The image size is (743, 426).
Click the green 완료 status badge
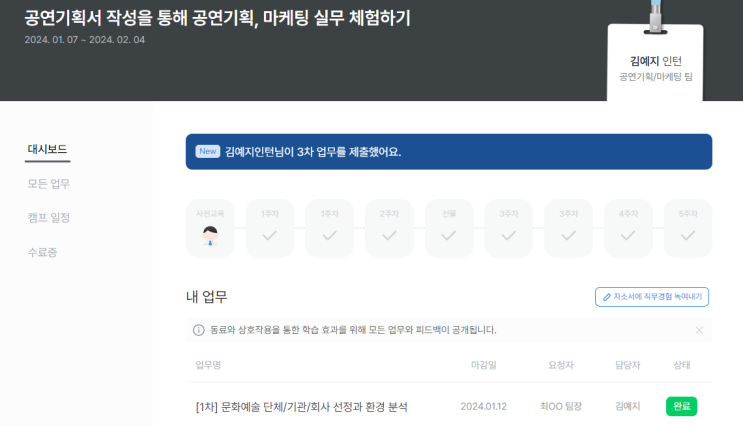pyautogui.click(x=681, y=407)
